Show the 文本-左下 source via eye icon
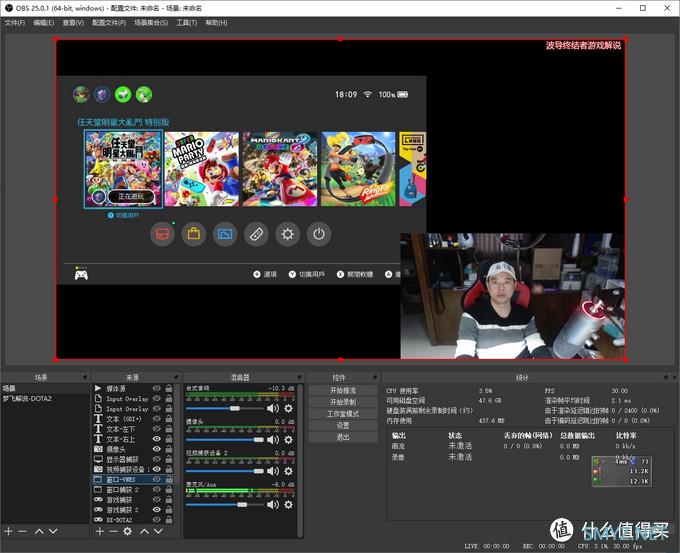Screen dimensions: 680x553 pos(157,429)
